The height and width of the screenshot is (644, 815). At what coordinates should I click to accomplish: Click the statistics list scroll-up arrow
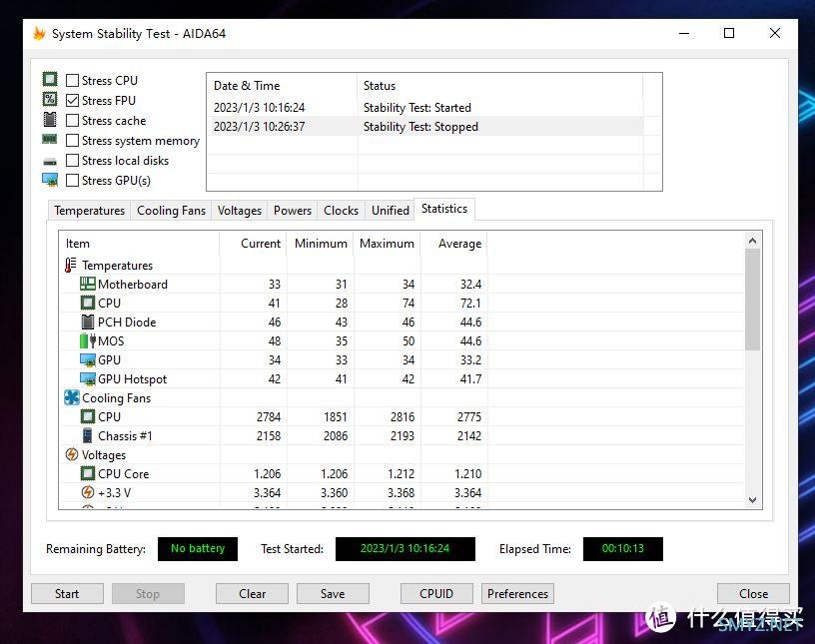click(x=753, y=241)
